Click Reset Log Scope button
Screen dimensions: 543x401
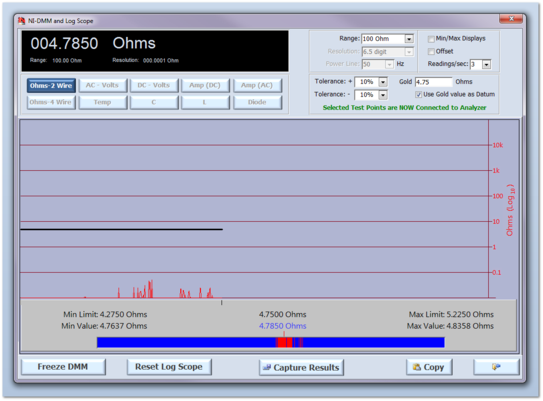[169, 367]
